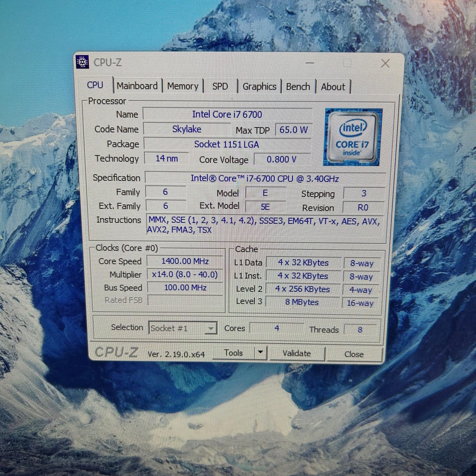Screen dimensions: 476x476
Task: Click the Max TDP value '65.0 W'
Action: [294, 130]
